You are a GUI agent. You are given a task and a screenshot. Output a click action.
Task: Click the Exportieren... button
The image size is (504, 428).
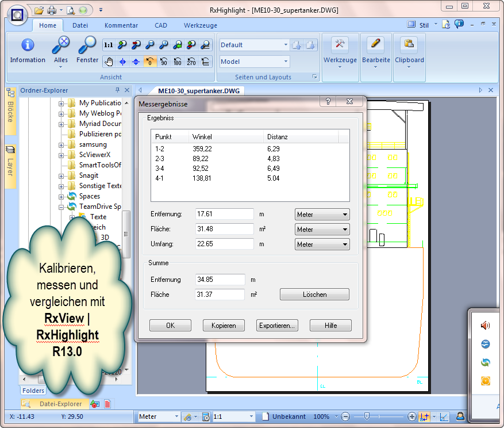(277, 325)
